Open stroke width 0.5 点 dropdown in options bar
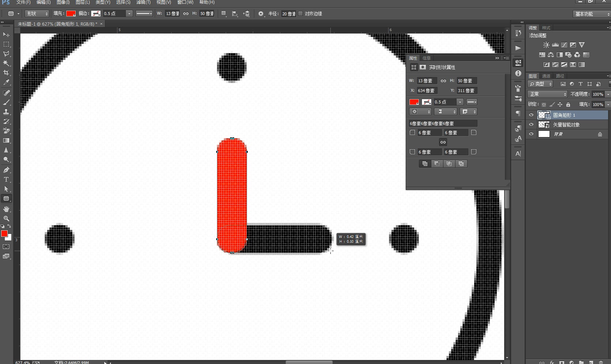Screen dimensions: 611x364 (129, 14)
